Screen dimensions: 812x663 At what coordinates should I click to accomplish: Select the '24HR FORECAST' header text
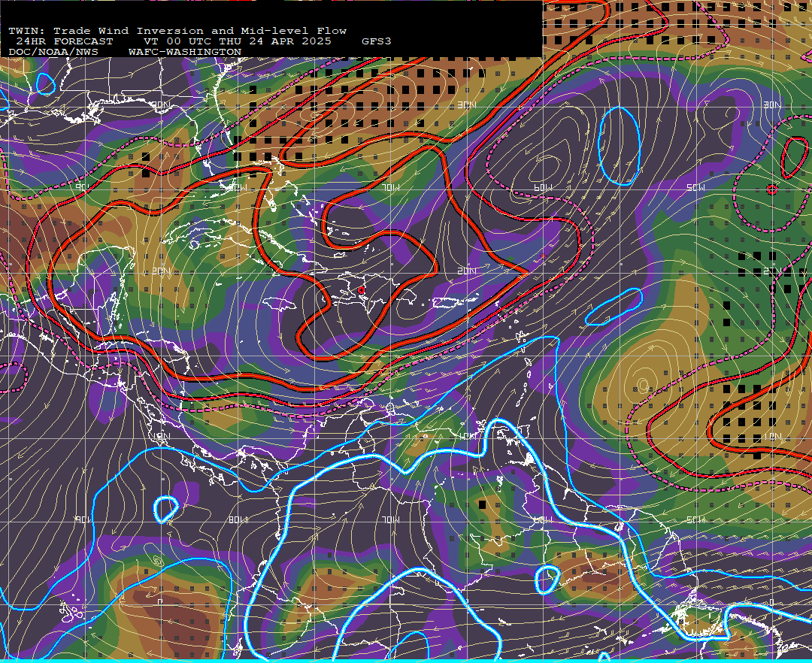point(64,41)
